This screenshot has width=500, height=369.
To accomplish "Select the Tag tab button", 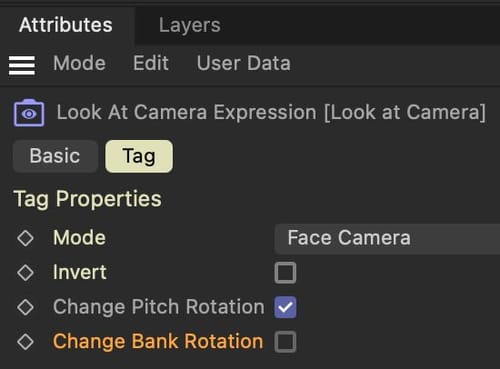I will pos(139,156).
